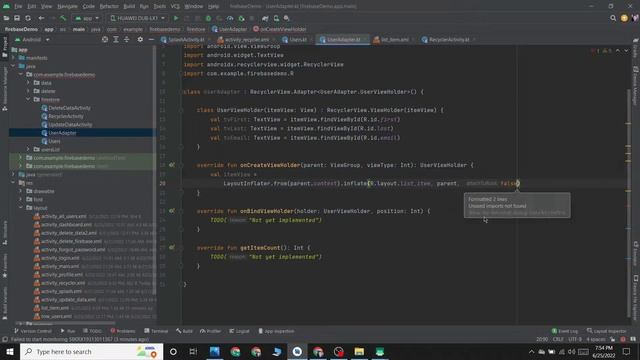640x360 pixels.
Task: Click the UserAdapter breadcrumb in navigation bar
Action: [230, 29]
